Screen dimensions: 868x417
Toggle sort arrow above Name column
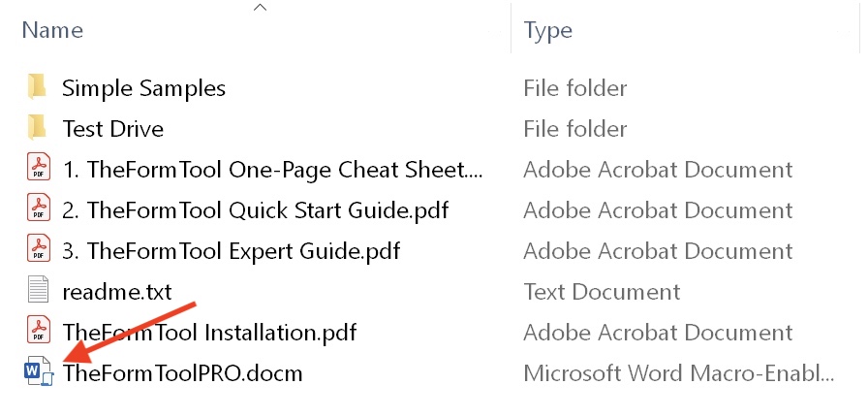[260, 7]
